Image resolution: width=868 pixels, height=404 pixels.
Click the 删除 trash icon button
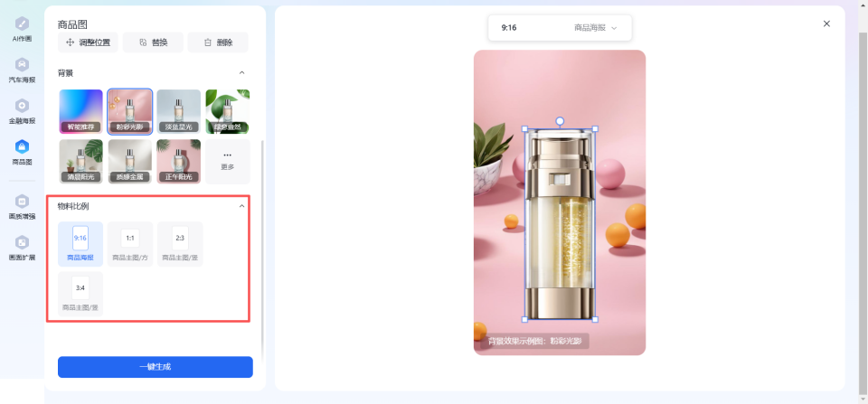point(218,42)
